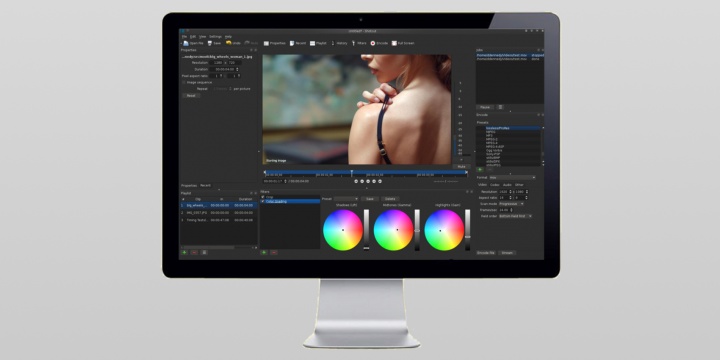
Task: Add clip with Playlist green plus
Action: (184, 253)
